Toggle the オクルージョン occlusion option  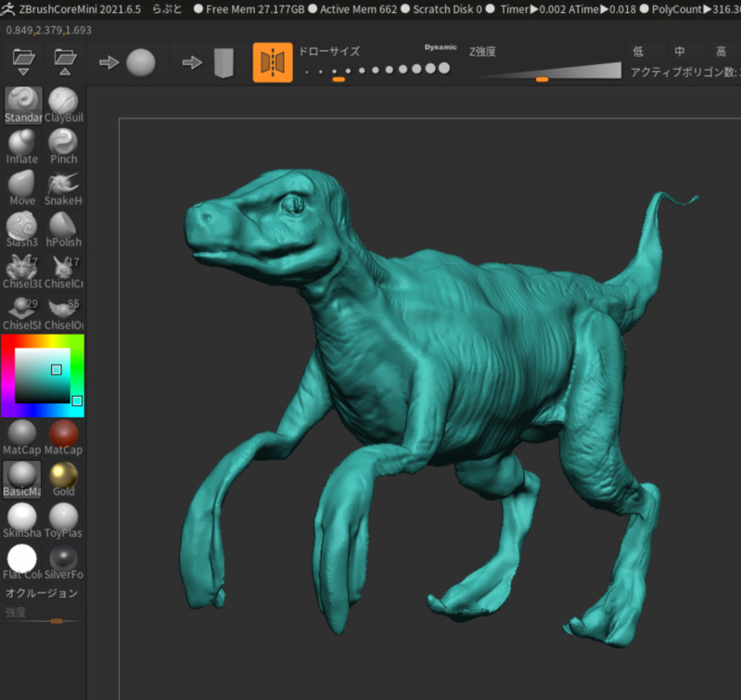[x=42, y=593]
